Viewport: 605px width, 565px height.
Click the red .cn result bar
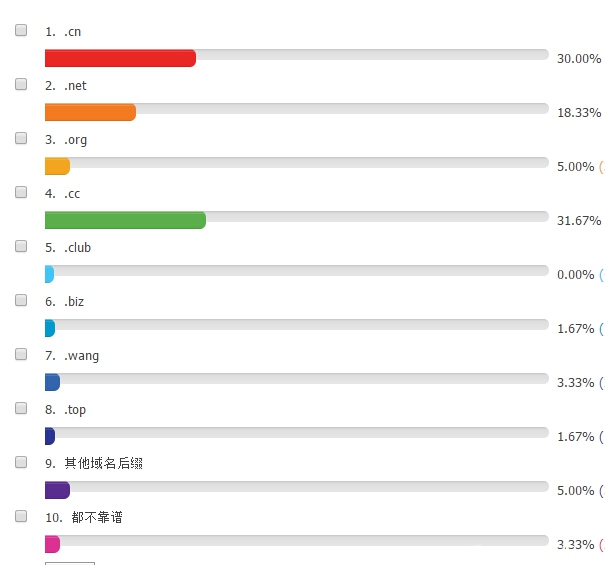point(120,58)
